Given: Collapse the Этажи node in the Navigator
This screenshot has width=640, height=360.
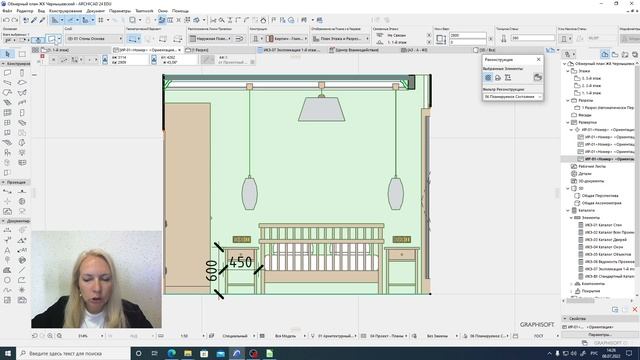Looking at the screenshot, I should (568, 71).
